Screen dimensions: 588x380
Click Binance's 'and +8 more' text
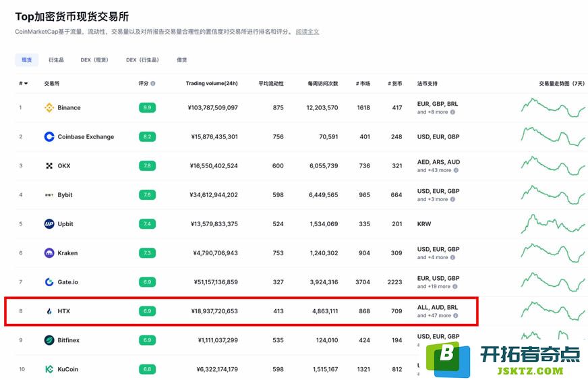(432, 112)
